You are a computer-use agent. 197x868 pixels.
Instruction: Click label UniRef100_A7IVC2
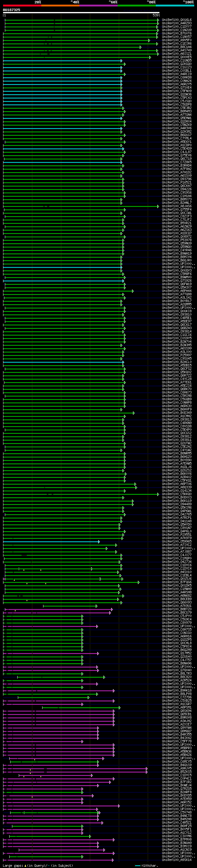click(x=177, y=545)
